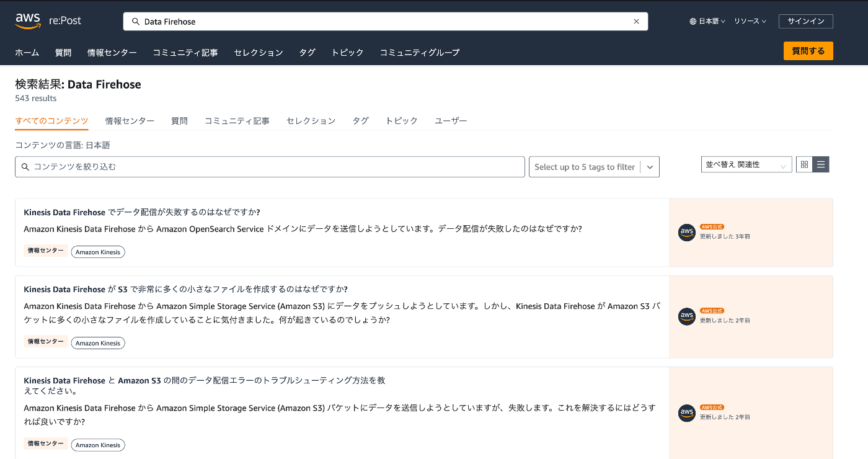Open the 日本語 language dropdown

(707, 21)
